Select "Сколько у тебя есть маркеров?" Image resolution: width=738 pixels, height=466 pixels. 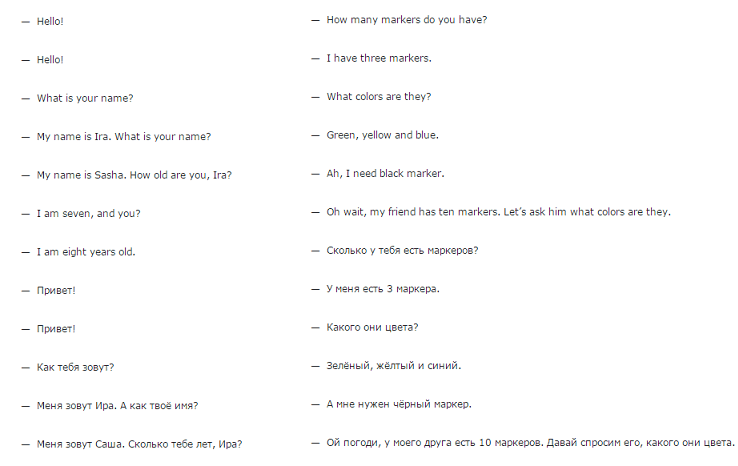point(402,250)
